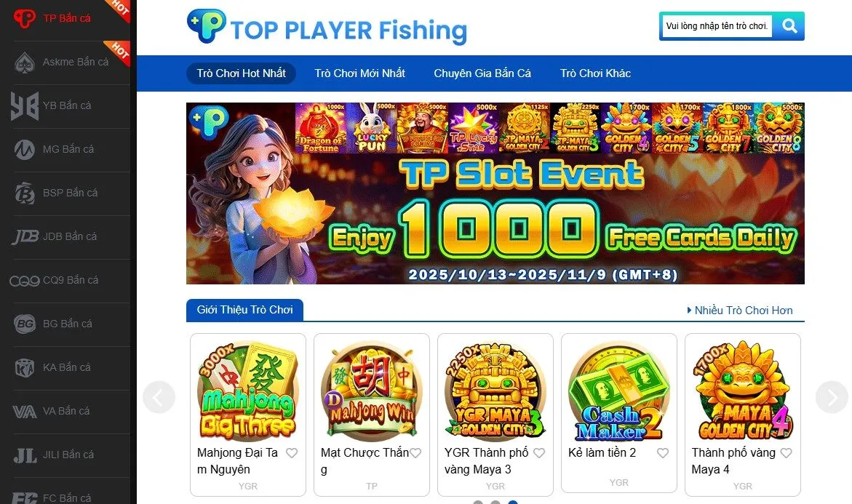Click the Top Player Fishing header logo
The height and width of the screenshot is (504, 852).
[327, 27]
